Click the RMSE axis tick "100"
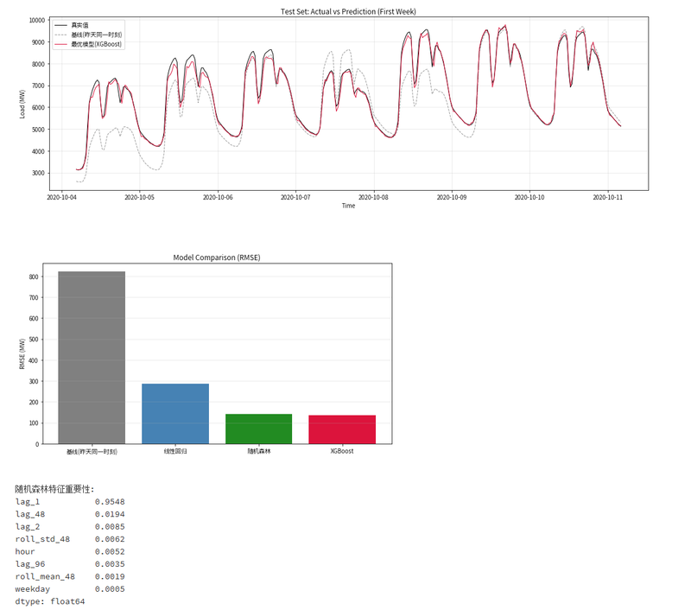Viewport: 691px width, 616px height. click(x=34, y=423)
